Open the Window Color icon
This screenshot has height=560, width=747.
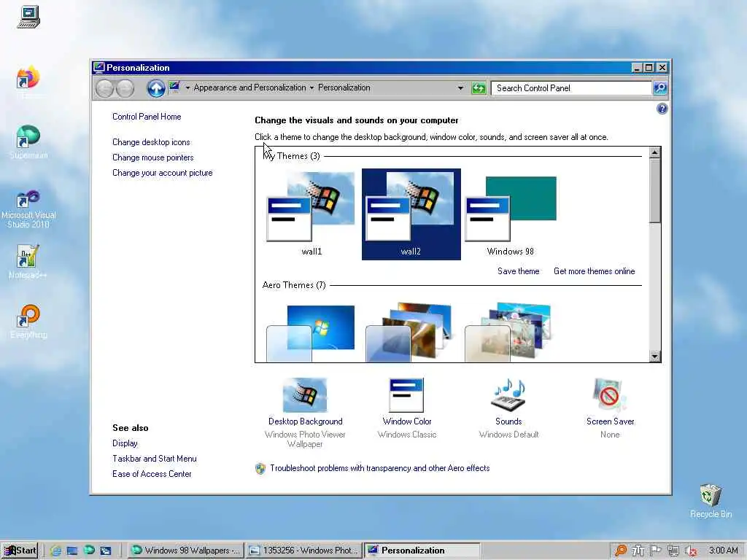pyautogui.click(x=406, y=394)
